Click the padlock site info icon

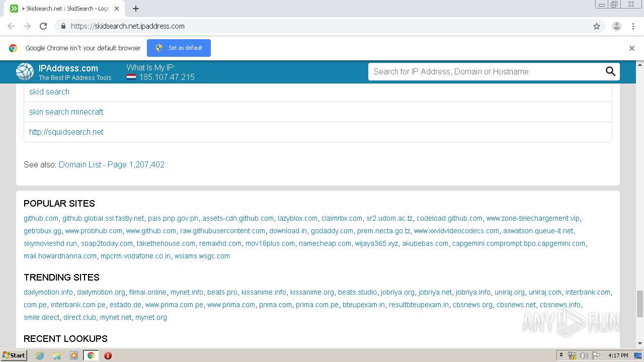(x=63, y=26)
